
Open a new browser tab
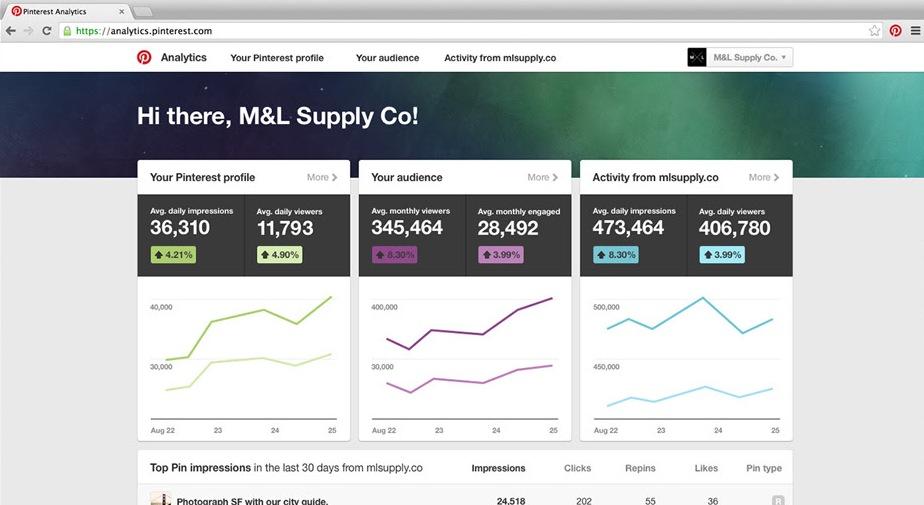click(x=142, y=11)
